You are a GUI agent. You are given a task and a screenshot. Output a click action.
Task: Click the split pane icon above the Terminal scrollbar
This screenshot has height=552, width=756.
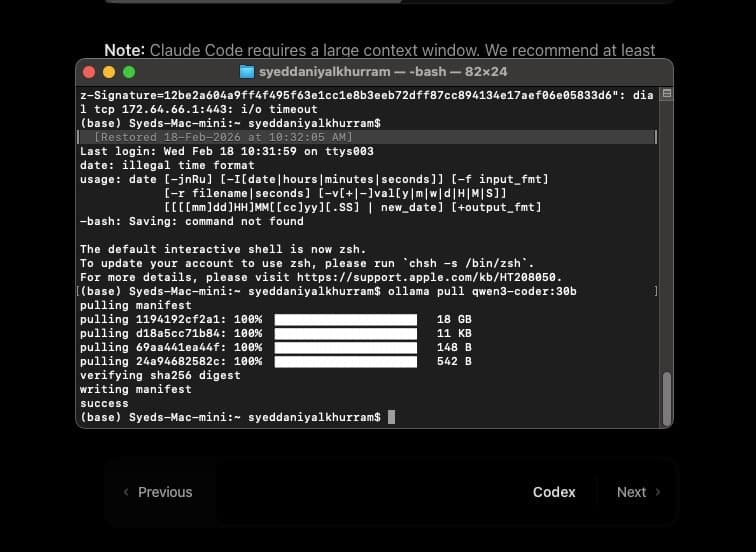click(x=667, y=94)
